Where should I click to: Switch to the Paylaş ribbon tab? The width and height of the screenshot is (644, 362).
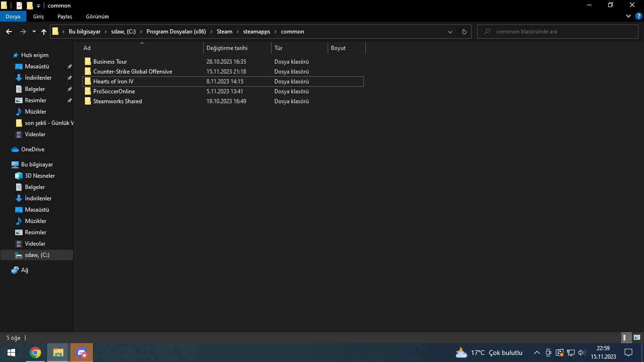(x=65, y=16)
